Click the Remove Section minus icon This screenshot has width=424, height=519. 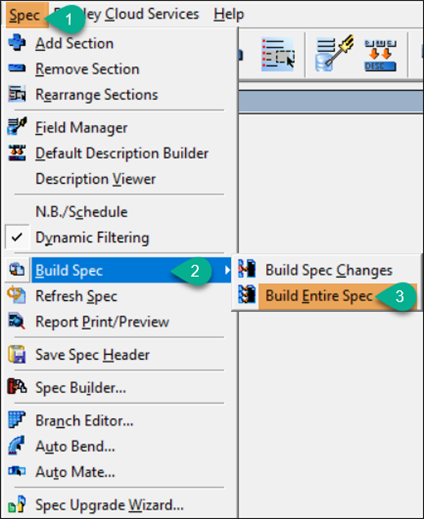point(17,69)
